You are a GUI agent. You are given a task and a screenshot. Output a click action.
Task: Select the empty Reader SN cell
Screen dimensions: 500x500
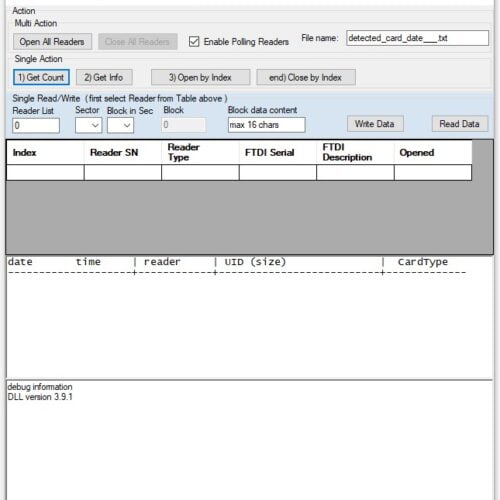pos(123,172)
